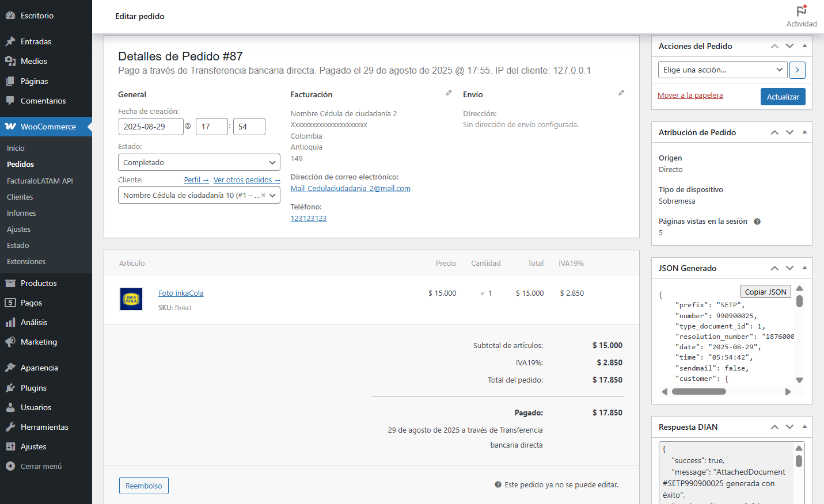This screenshot has width=824, height=504.
Task: Open the 'Ver otros pedidos' link
Action: [247, 180]
